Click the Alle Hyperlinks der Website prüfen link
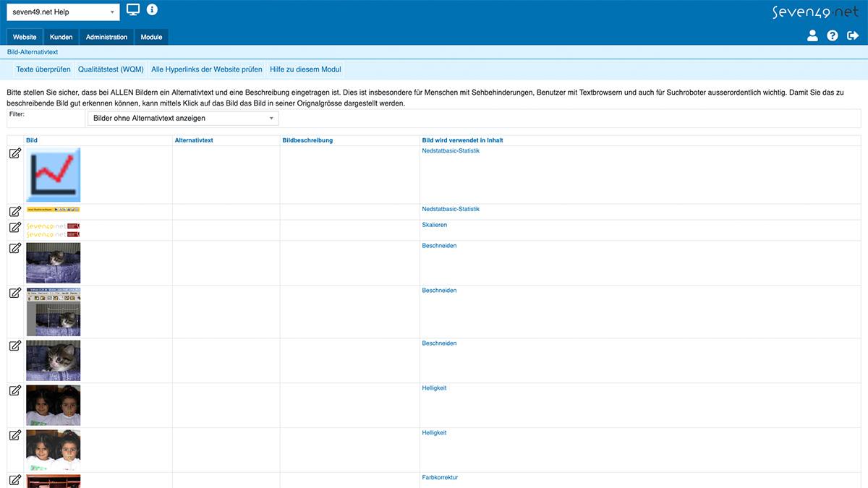The height and width of the screenshot is (488, 868). [x=205, y=69]
